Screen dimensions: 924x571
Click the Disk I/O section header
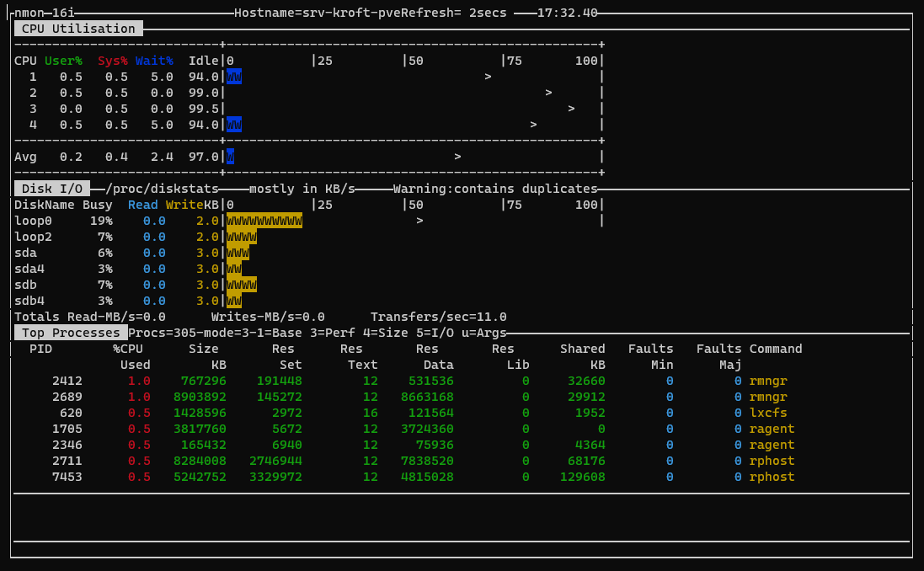tap(51, 189)
